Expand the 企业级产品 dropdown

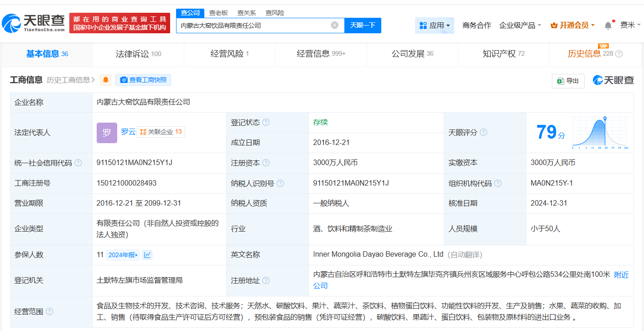click(x=520, y=26)
